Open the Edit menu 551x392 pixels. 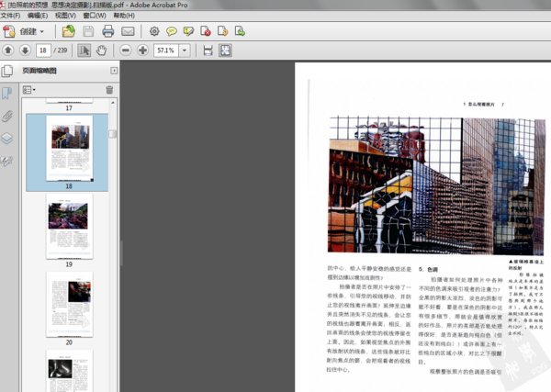pyautogui.click(x=38, y=16)
